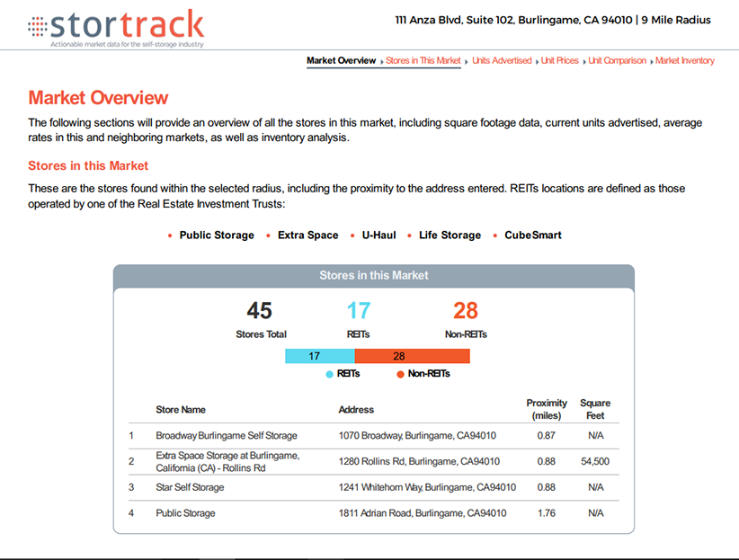Screen dimensions: 739x560
Task: Select the 1070 Broadway address cell
Action: click(417, 436)
